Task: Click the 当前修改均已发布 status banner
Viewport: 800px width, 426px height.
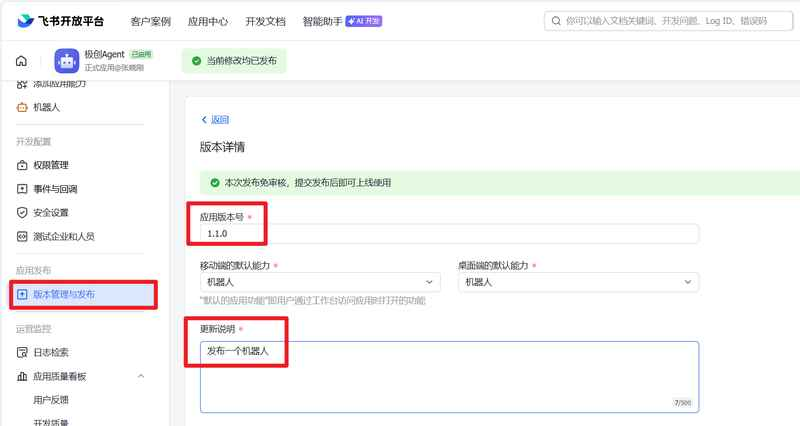Action: point(234,61)
